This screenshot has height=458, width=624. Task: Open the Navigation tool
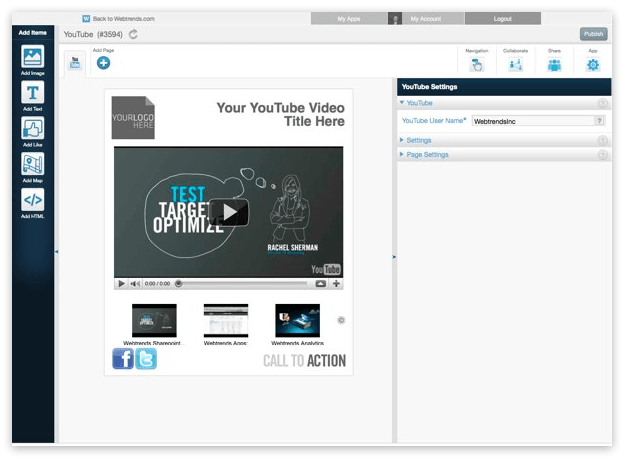tap(476, 64)
